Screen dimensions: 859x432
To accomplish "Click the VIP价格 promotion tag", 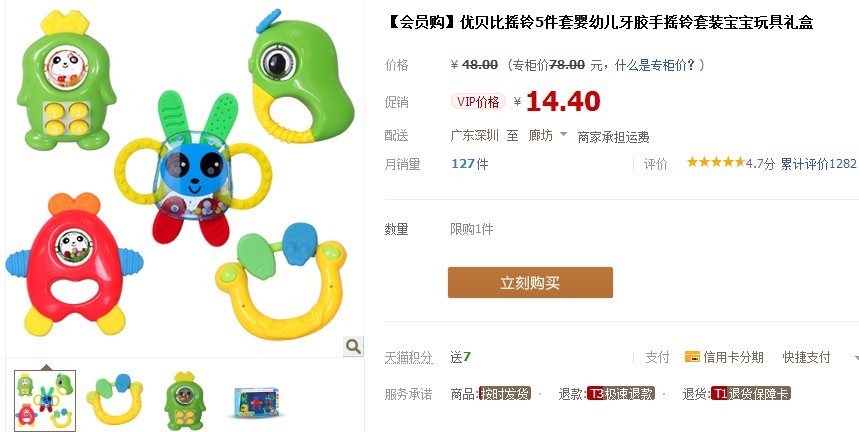I will pyautogui.click(x=478, y=101).
